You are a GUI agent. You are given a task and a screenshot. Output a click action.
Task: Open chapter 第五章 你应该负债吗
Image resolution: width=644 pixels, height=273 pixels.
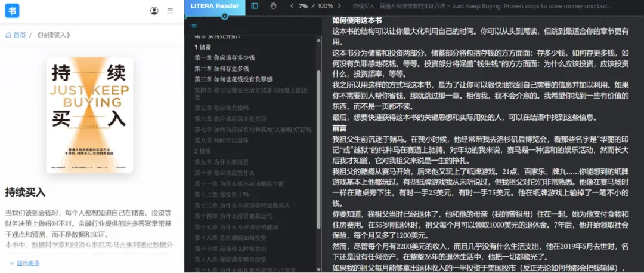click(x=222, y=108)
